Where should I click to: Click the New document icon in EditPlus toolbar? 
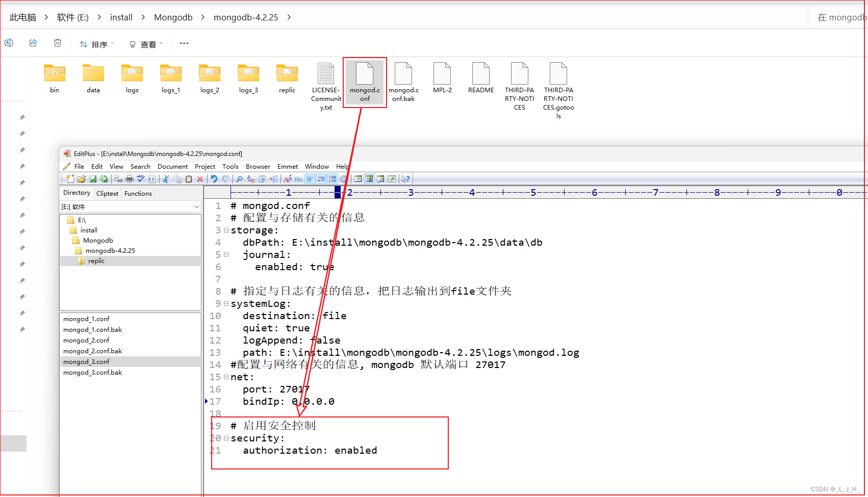click(70, 179)
